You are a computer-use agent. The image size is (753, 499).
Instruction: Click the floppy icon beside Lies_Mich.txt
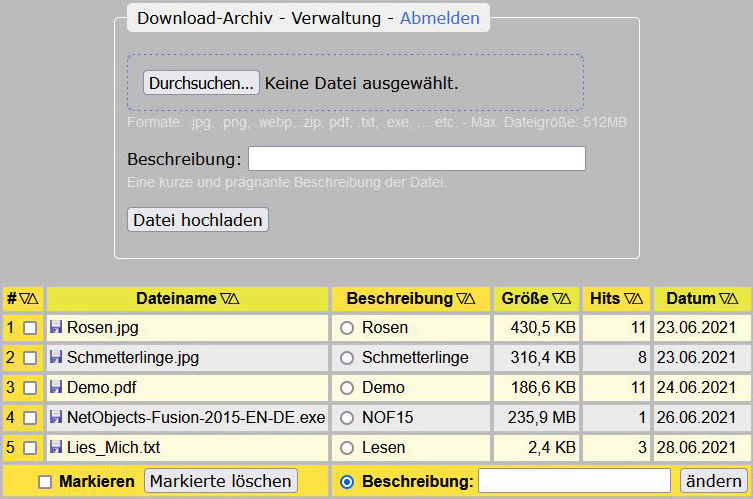point(56,447)
